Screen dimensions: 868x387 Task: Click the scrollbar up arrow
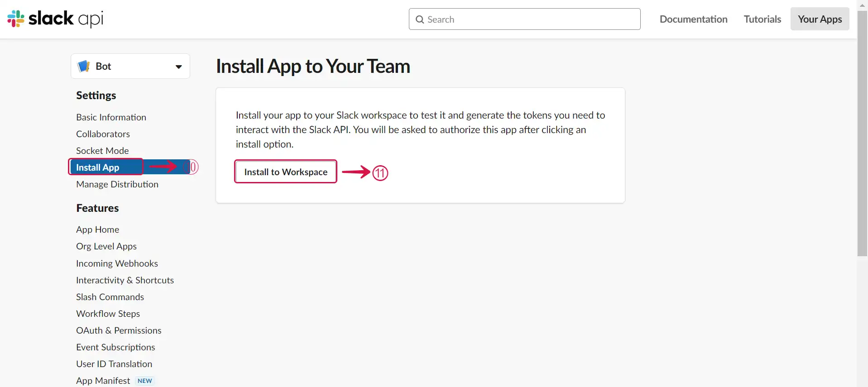click(862, 5)
